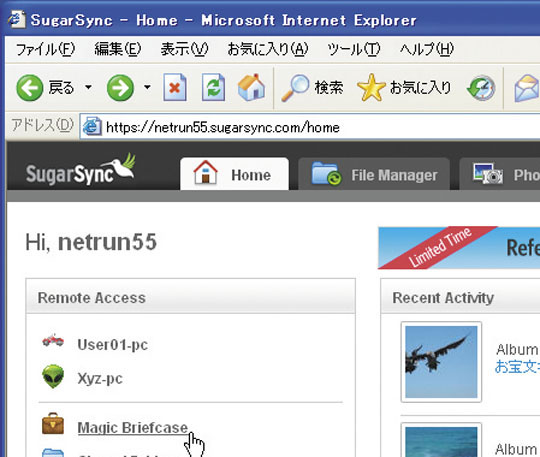Click the Hi, netrun55 greeting text
Viewport: 540px width, 457px height.
[91, 242]
